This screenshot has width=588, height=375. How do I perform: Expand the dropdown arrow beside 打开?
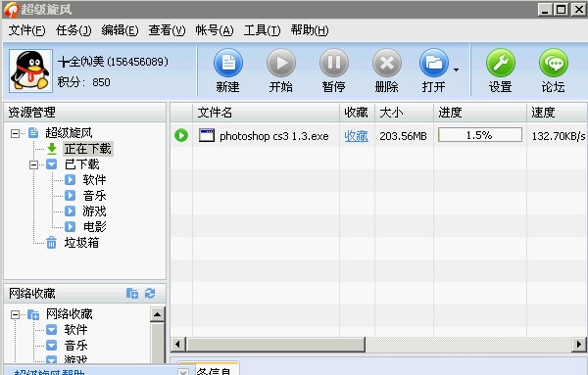[456, 70]
